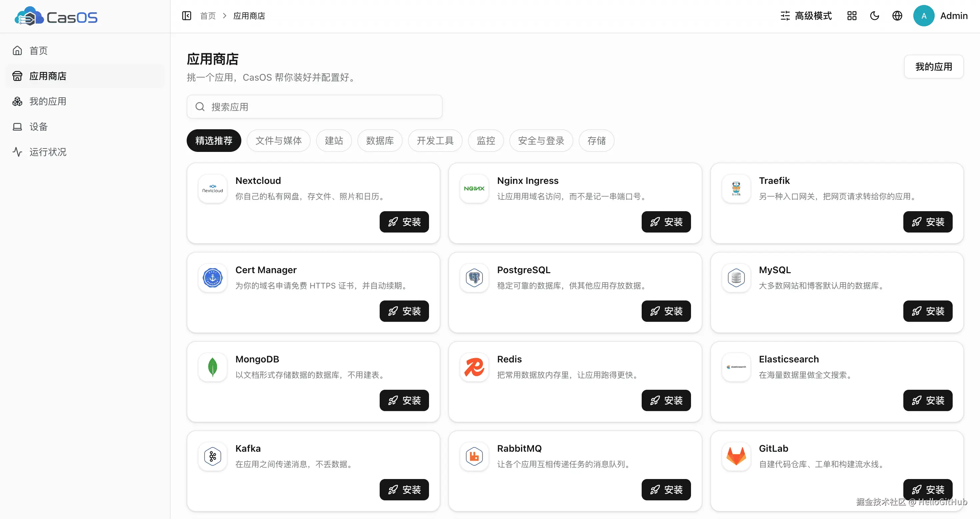Install Cert Manager with 安装 button
This screenshot has width=980, height=519.
(404, 311)
